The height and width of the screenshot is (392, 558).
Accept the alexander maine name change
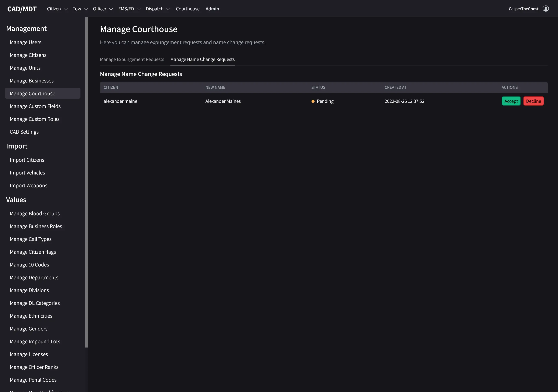pyautogui.click(x=511, y=101)
